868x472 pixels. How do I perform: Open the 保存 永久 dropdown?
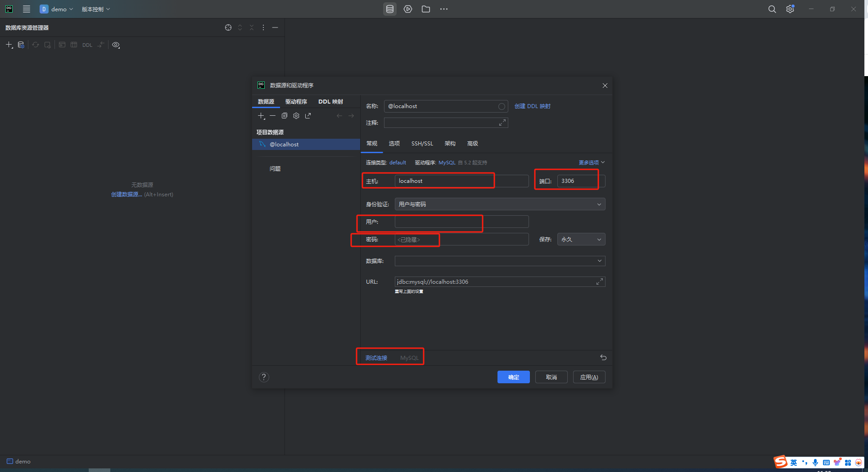click(581, 239)
